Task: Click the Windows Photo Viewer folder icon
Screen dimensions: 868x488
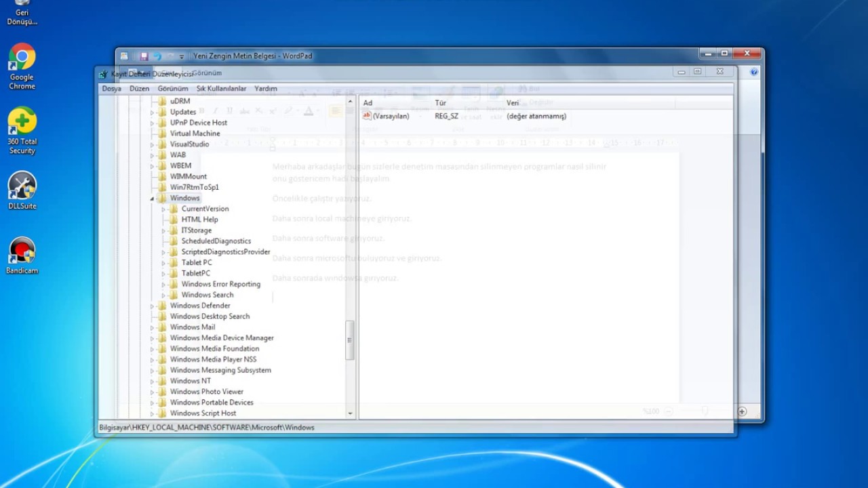Action: [161, 392]
